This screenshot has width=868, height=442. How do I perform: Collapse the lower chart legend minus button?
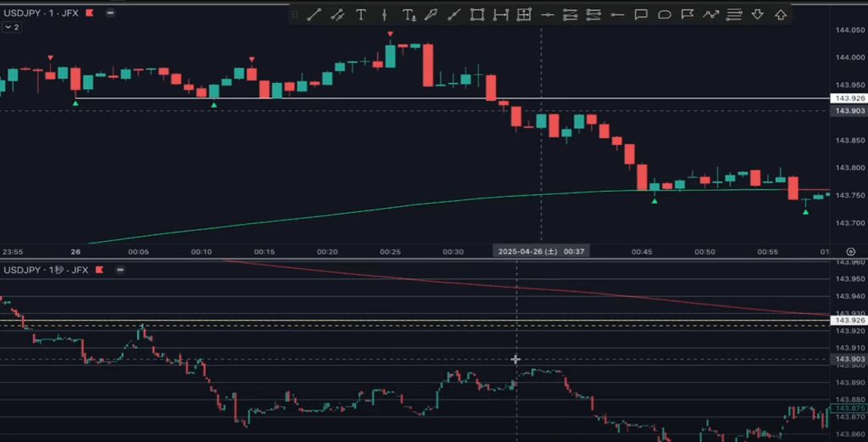120,270
